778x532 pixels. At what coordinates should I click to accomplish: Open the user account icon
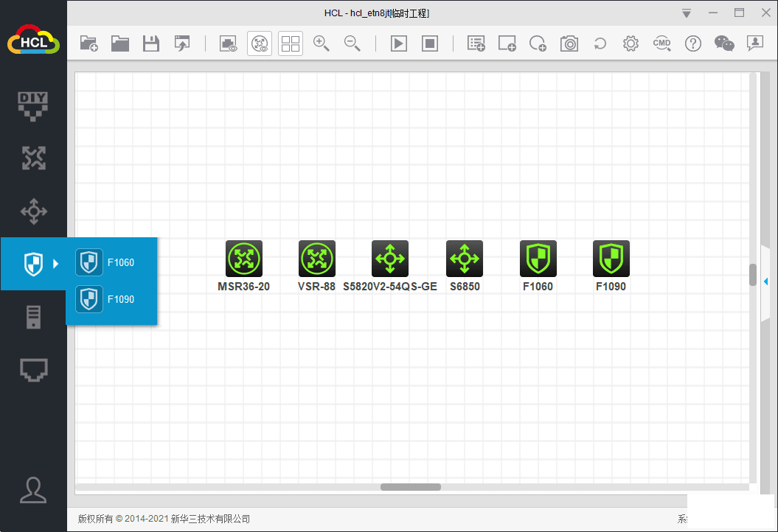click(x=33, y=490)
